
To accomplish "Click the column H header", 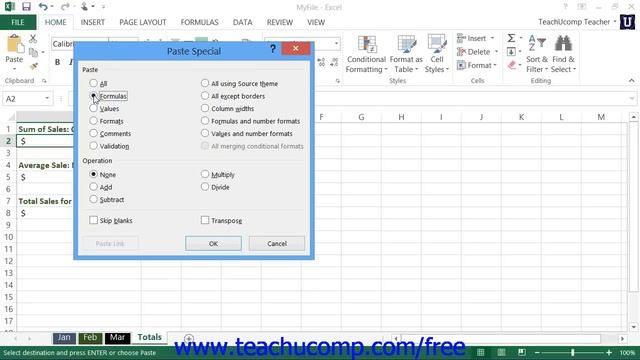I will click(401, 117).
